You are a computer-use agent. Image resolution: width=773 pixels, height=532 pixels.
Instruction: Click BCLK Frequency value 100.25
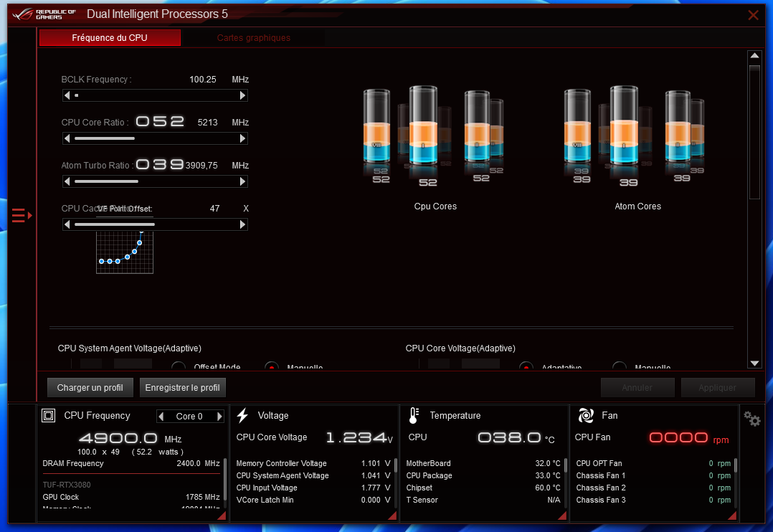pyautogui.click(x=203, y=80)
